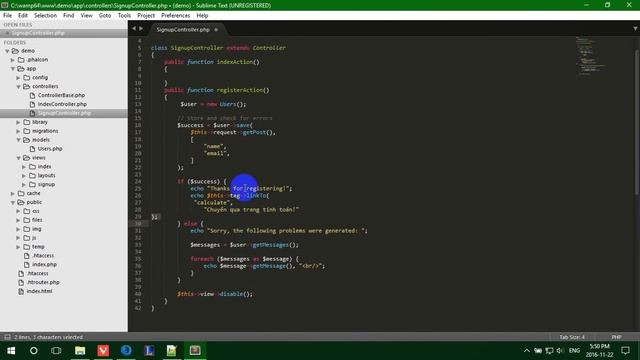The image size is (640, 360).
Task: Open the Windows Start menu
Action: [11, 351]
